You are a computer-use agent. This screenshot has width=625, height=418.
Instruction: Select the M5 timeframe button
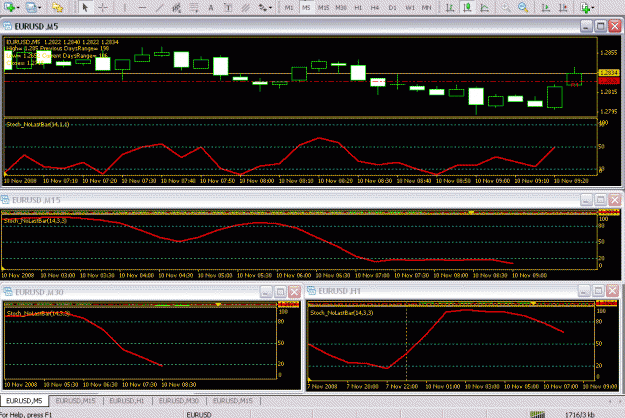click(306, 7)
